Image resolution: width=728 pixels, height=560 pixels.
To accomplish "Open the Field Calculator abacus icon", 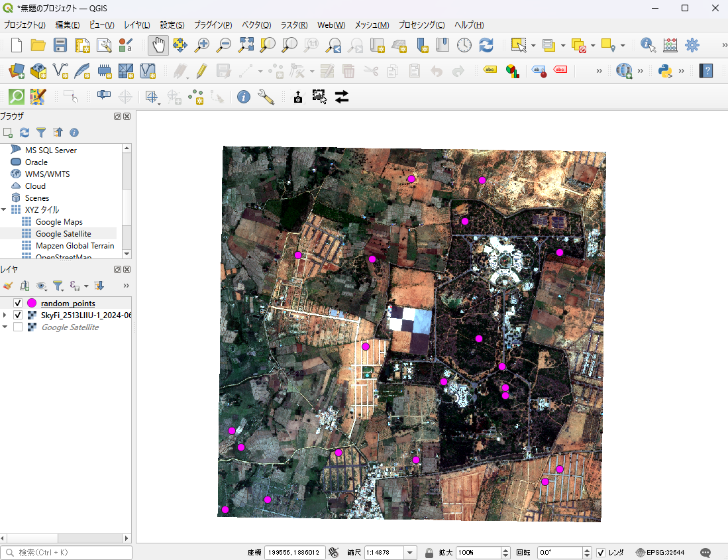I will click(x=670, y=45).
